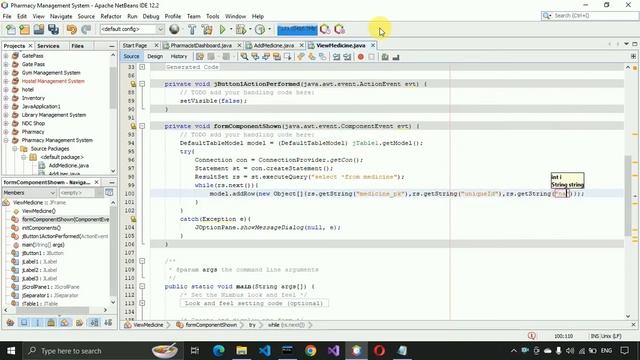Click the red editor macro record icon
Screen dimensions: 640x360
360,57
